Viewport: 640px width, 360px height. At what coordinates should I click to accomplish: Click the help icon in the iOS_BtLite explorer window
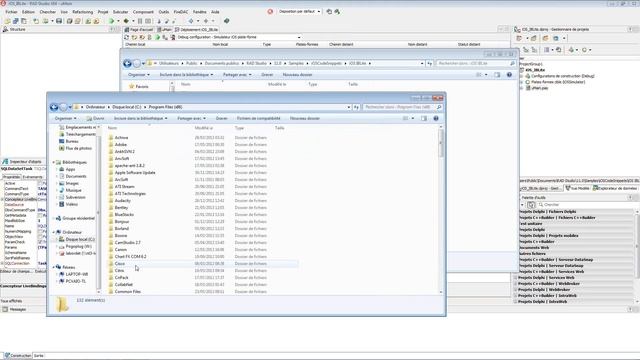pos(509,75)
